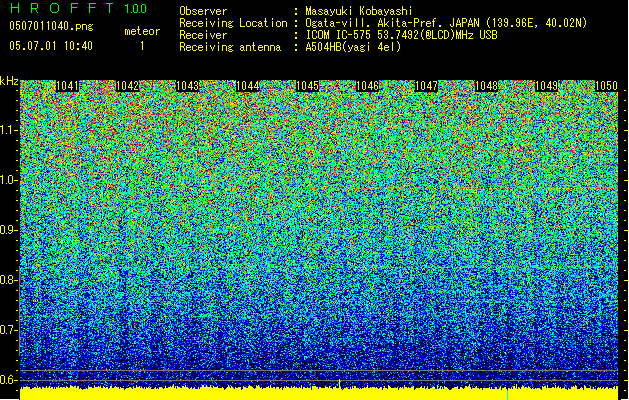Click the 1050 time marker
Viewport: 629px width, 400px height.
click(x=606, y=86)
